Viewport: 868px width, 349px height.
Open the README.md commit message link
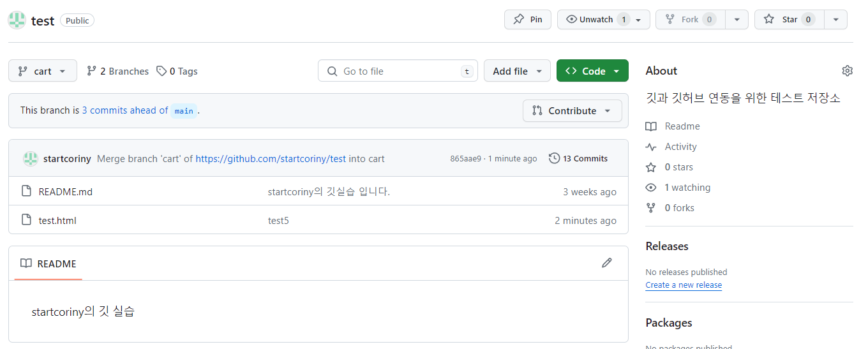329,191
